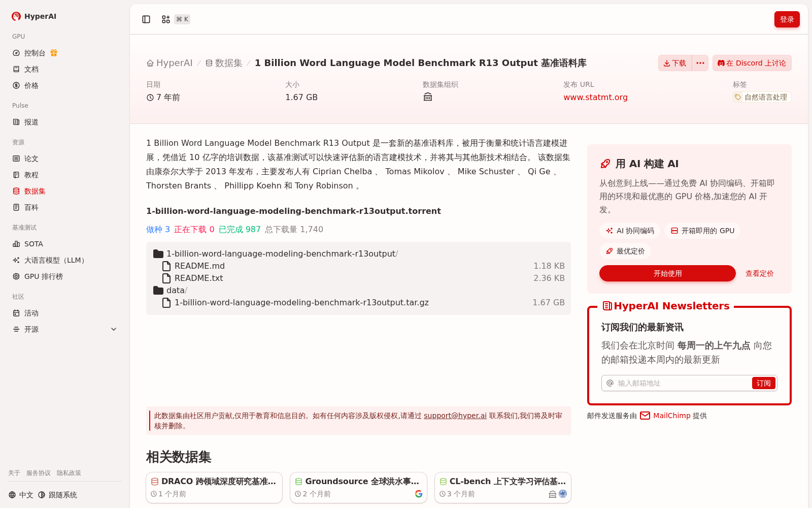The height and width of the screenshot is (508, 812).
Task: Open the DRACO 跨领域深度研究基准 dataset card
Action: tap(214, 488)
